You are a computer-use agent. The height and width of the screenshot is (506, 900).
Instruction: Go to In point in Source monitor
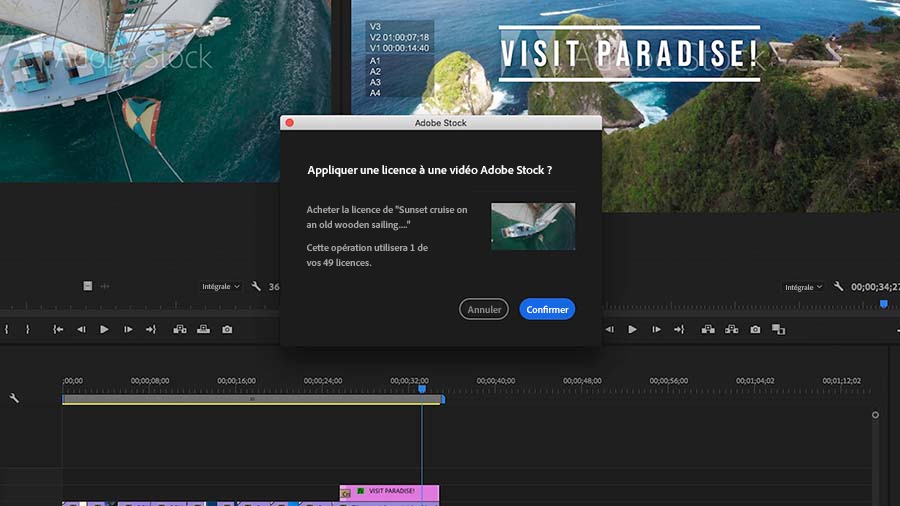click(x=58, y=329)
